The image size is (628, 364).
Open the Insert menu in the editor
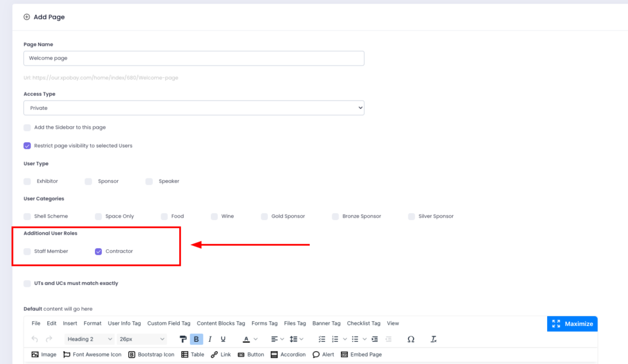coord(70,323)
